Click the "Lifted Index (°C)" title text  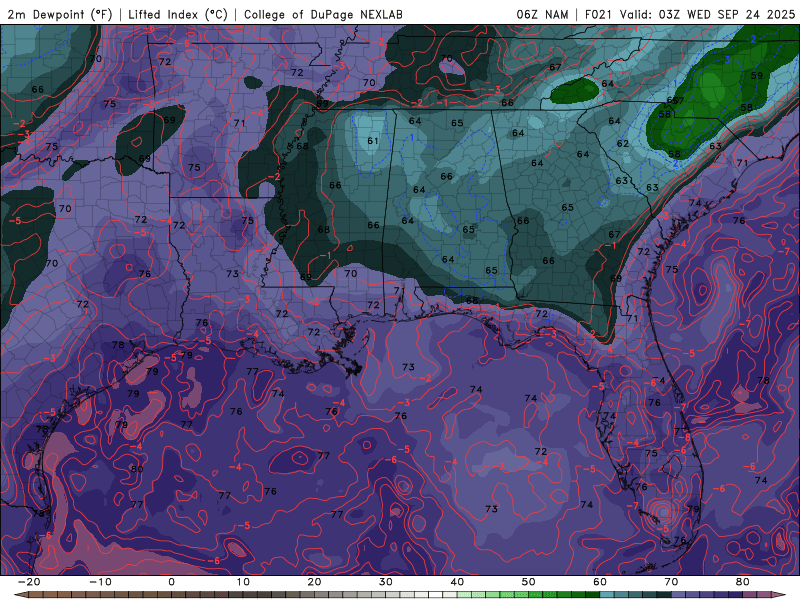[x=178, y=15]
